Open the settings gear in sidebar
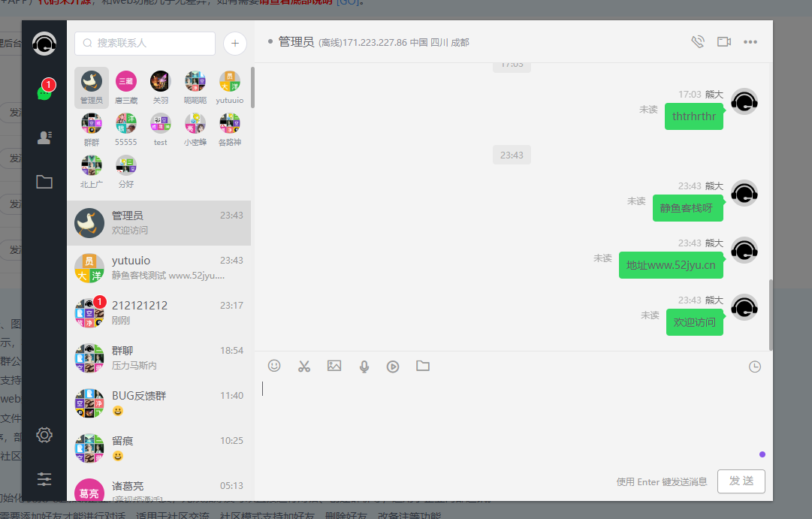The height and width of the screenshot is (519, 812). pyautogui.click(x=44, y=435)
